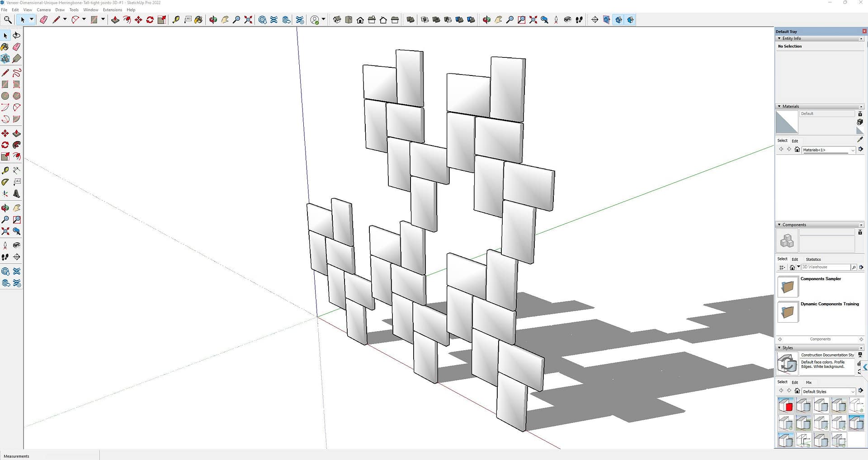Open the Mix tab in Styles
The image size is (868, 460).
pos(809,382)
